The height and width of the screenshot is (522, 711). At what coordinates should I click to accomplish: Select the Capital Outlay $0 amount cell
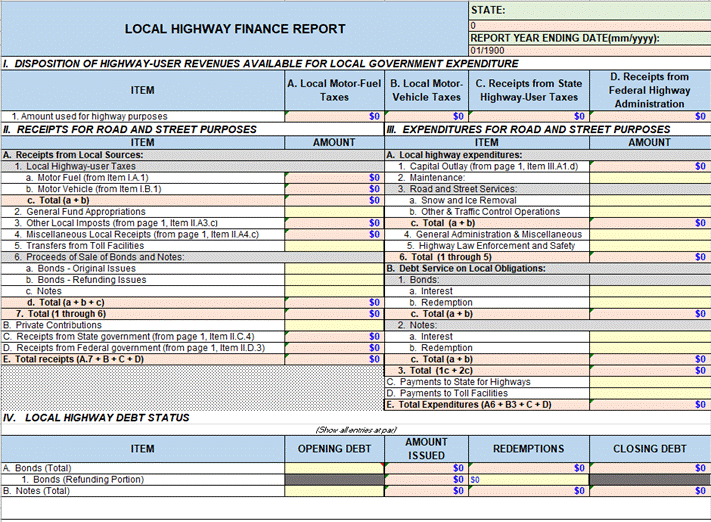tap(650, 166)
